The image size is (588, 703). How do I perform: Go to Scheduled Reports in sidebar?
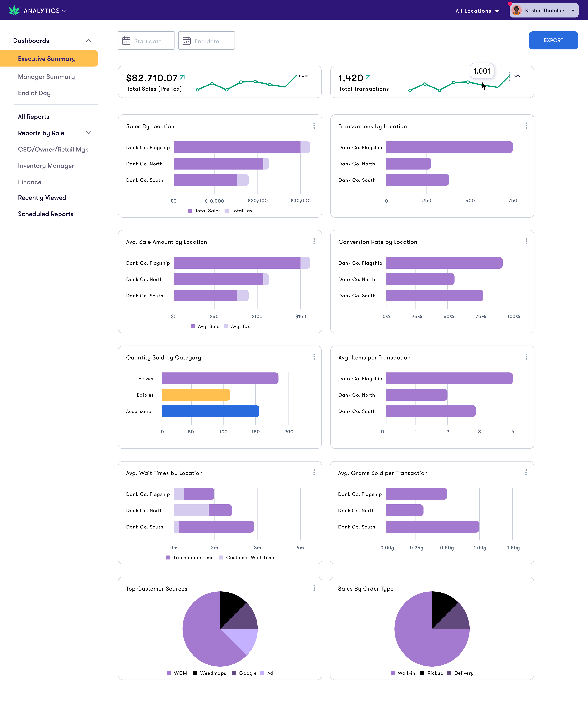click(x=46, y=214)
